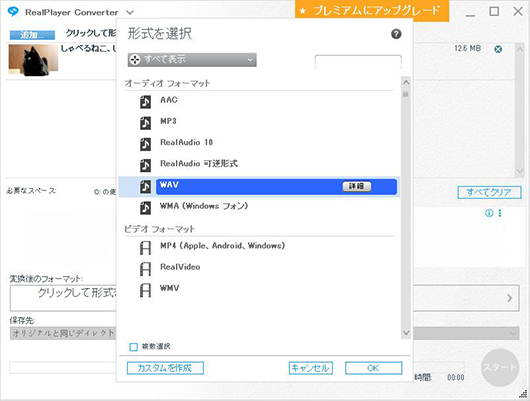Click the 詳細 details button on WAV
This screenshot has width=530, height=401.
point(357,186)
